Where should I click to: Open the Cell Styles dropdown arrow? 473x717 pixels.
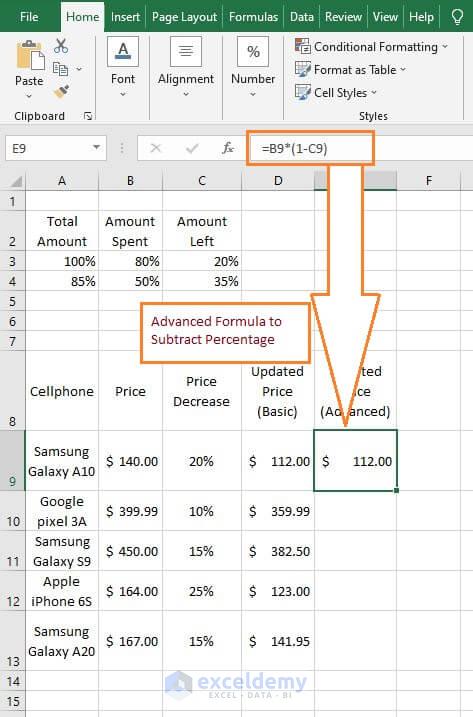[374, 92]
